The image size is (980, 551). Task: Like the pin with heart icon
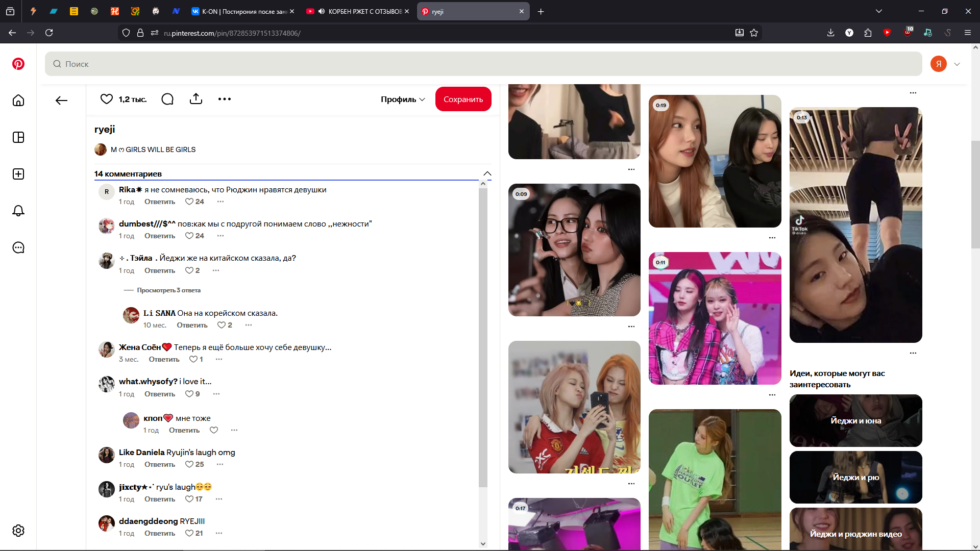[106, 99]
